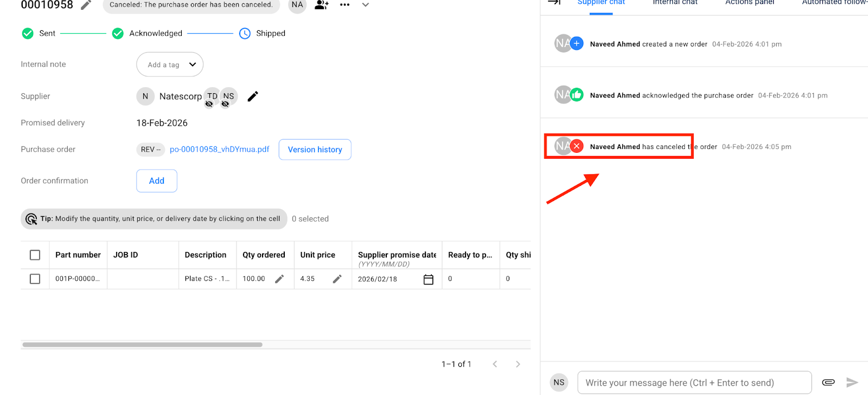The image size is (868, 395).
Task: Open calendar for supplier promise date
Action: 428,280
